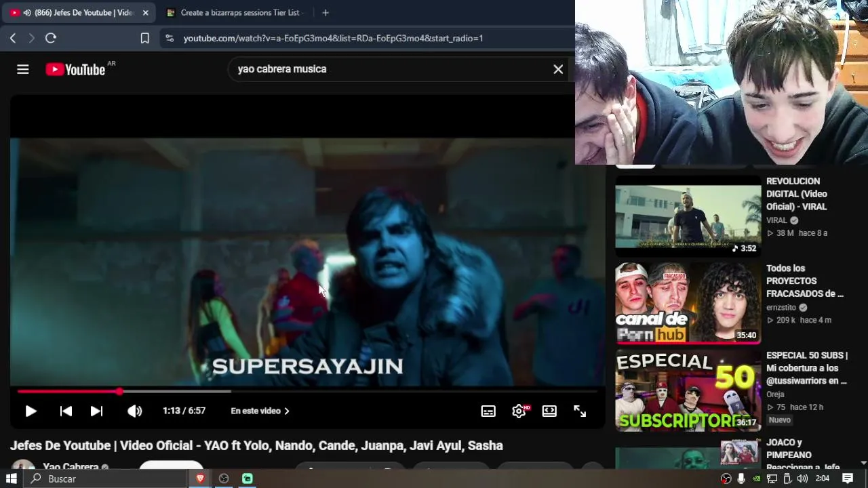The height and width of the screenshot is (488, 868).
Task: Open the green app taskbar icon
Action: pos(248,479)
